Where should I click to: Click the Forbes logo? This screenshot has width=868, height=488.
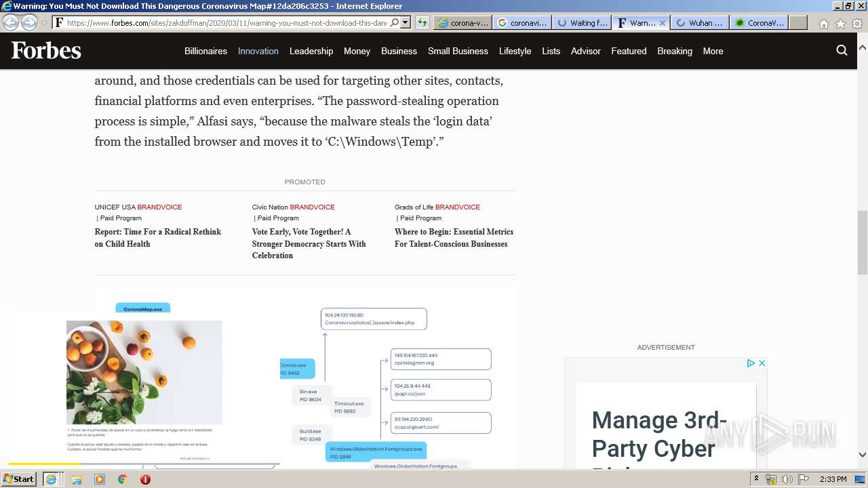(46, 51)
